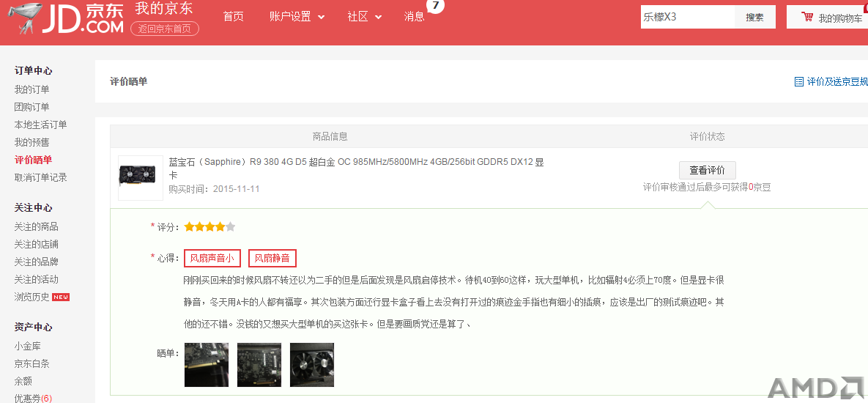The height and width of the screenshot is (403, 868).
Task: Open 关注的店铺 in sidebar
Action: pyautogui.click(x=36, y=245)
